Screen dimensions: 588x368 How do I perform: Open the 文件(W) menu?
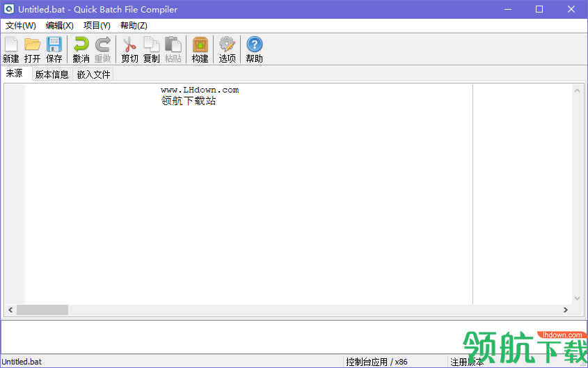tap(21, 26)
